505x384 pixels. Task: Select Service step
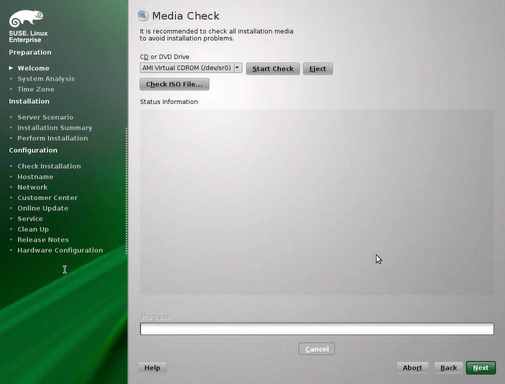[30, 219]
